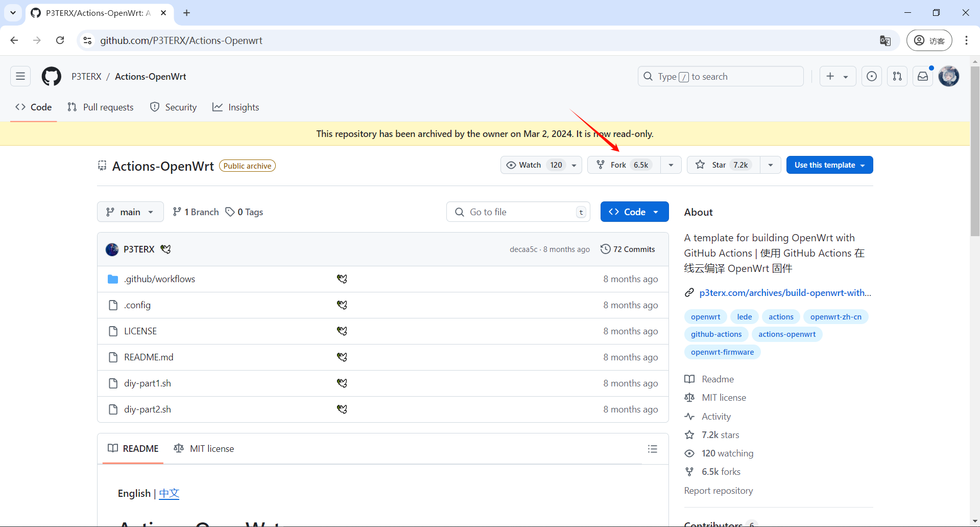
Task: Toggle Watch on this repository
Action: (534, 165)
